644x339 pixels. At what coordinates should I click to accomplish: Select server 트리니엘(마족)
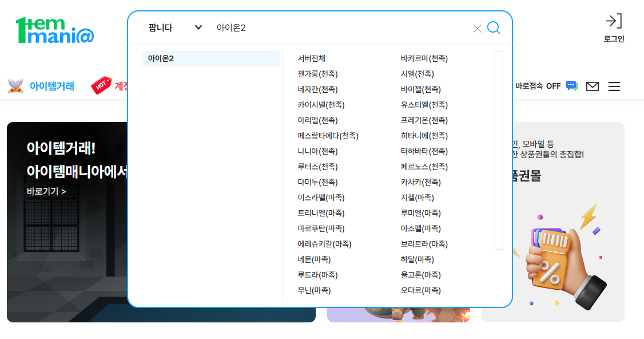(x=321, y=213)
